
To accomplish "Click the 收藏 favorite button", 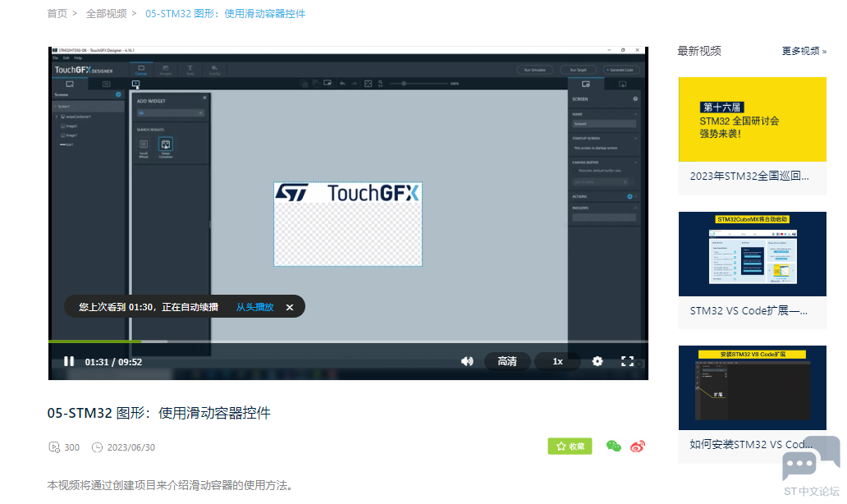I will 570,447.
